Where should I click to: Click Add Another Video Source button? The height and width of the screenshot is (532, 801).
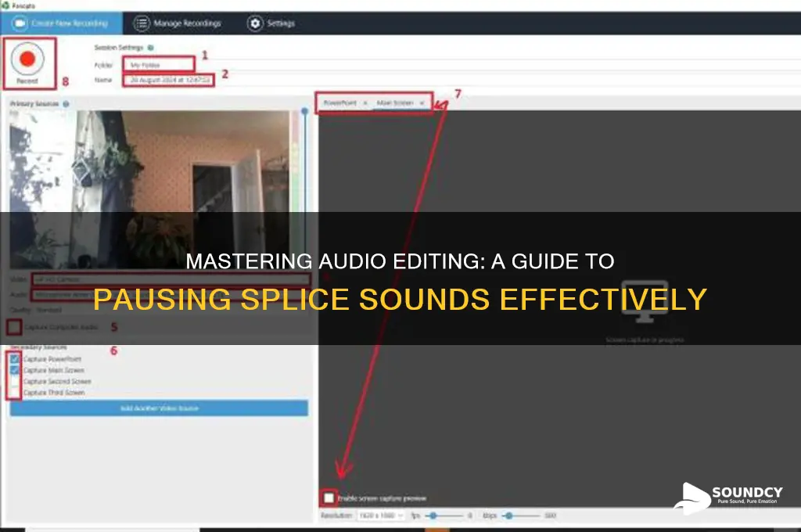click(x=159, y=408)
